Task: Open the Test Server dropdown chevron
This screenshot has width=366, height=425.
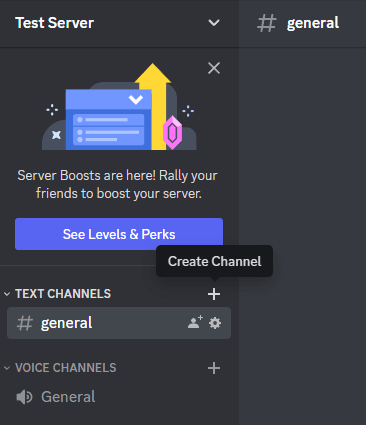Action: (x=214, y=23)
